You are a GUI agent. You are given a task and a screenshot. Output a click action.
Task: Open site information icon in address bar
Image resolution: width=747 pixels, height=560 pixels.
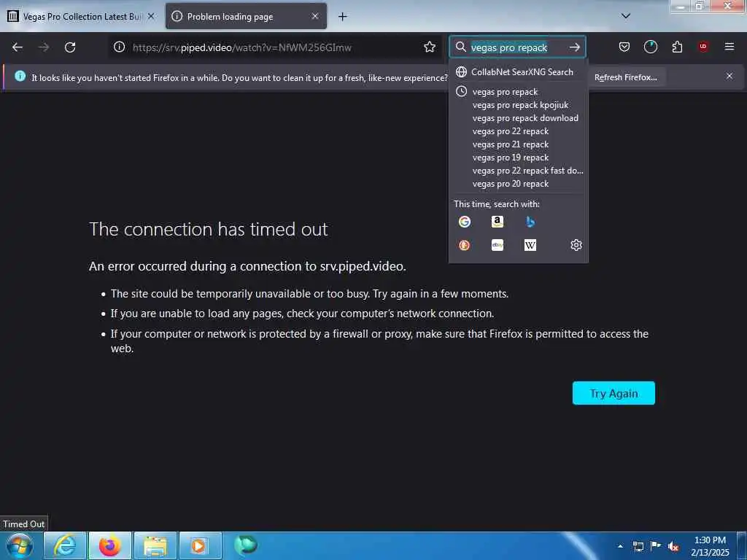pos(119,47)
